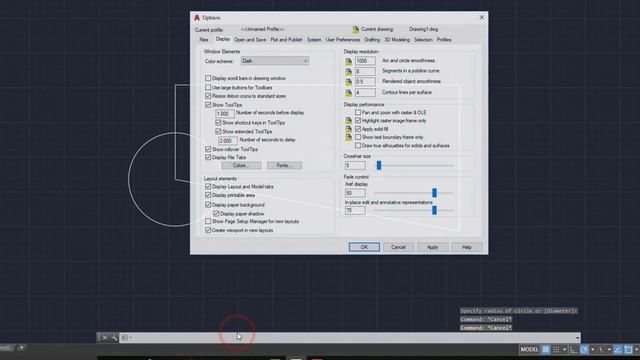This screenshot has height=360, width=640.
Task: Click drawing icon beside Rendered object smoothness
Action: pos(348,82)
